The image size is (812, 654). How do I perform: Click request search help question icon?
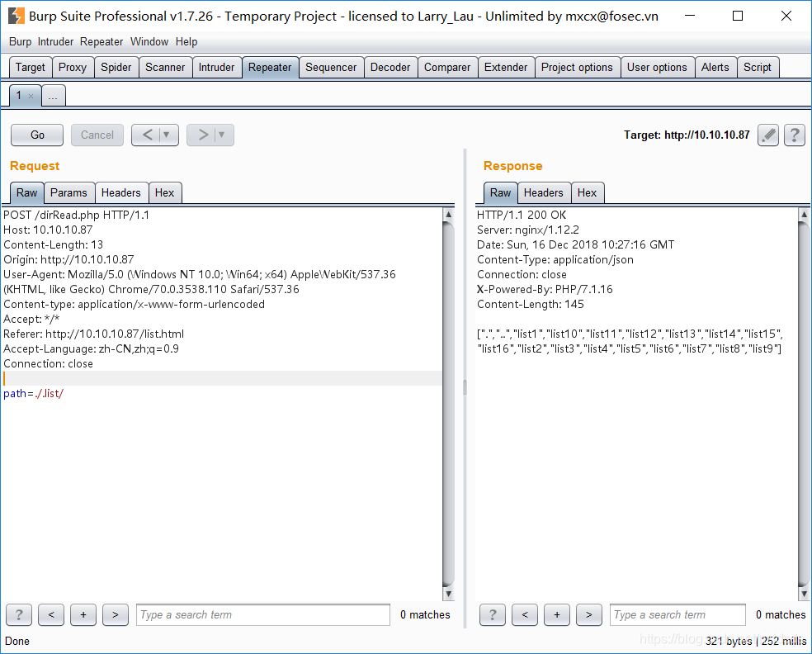coord(19,614)
